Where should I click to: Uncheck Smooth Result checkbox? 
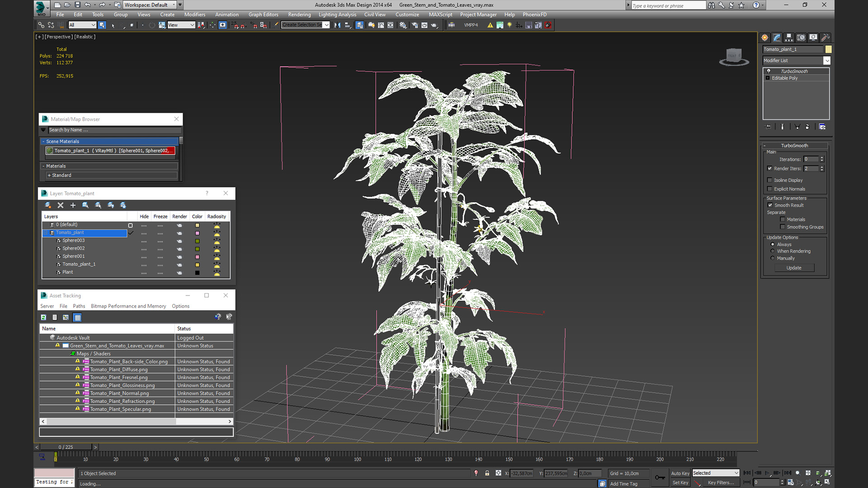(770, 205)
